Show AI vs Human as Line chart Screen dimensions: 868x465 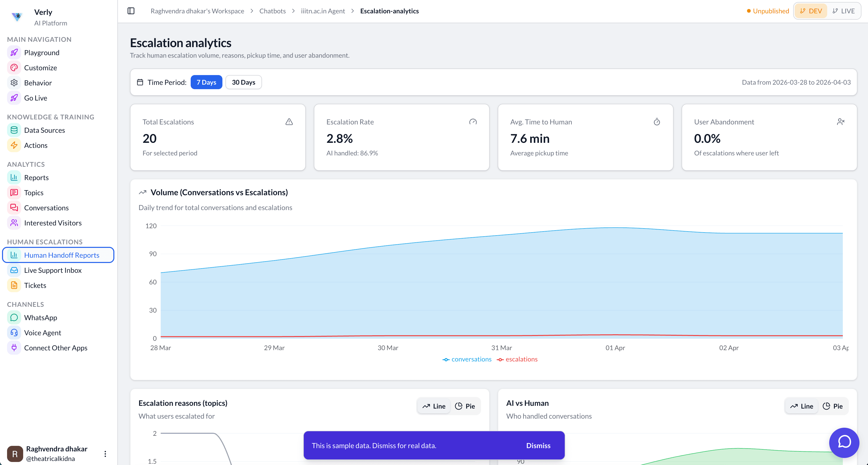coord(802,406)
